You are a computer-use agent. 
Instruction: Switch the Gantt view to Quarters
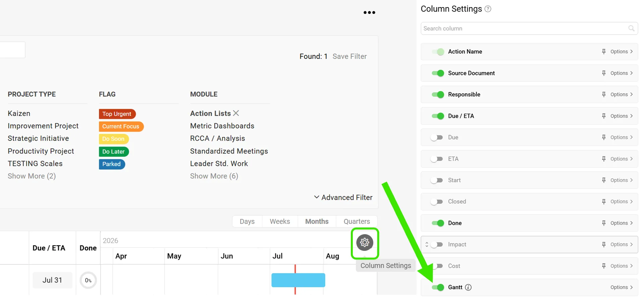[x=357, y=221]
